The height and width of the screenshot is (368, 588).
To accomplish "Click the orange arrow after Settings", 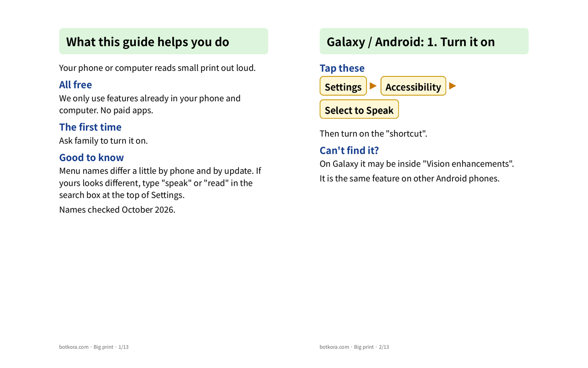I will click(x=373, y=86).
